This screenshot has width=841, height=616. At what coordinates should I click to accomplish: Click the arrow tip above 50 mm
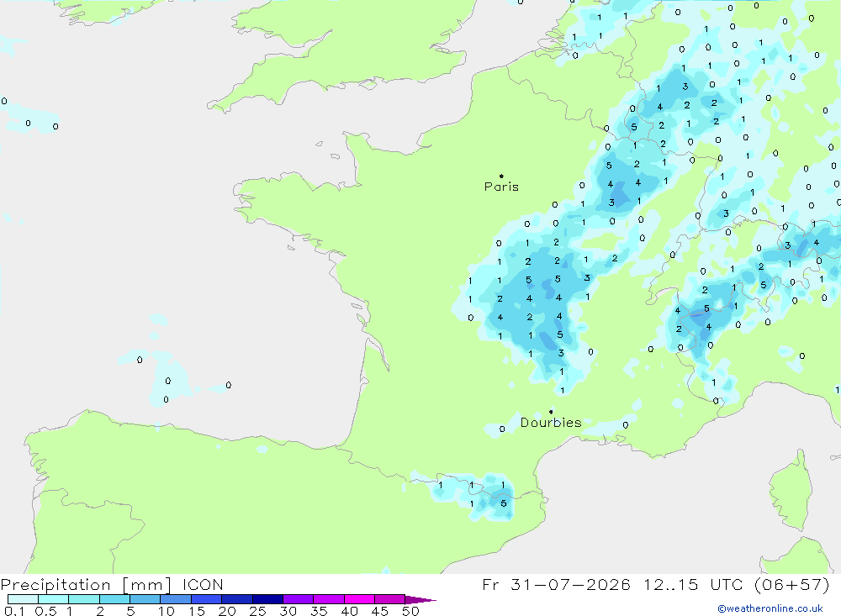[420, 599]
